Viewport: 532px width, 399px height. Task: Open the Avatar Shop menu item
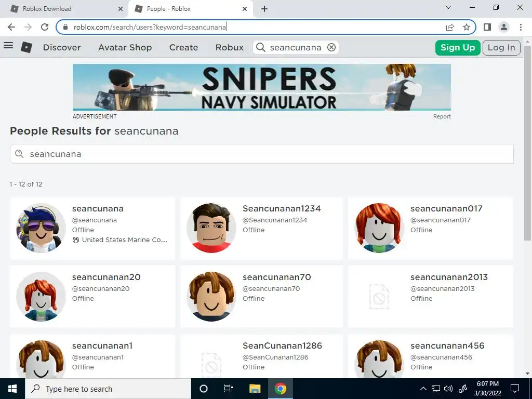(x=125, y=47)
